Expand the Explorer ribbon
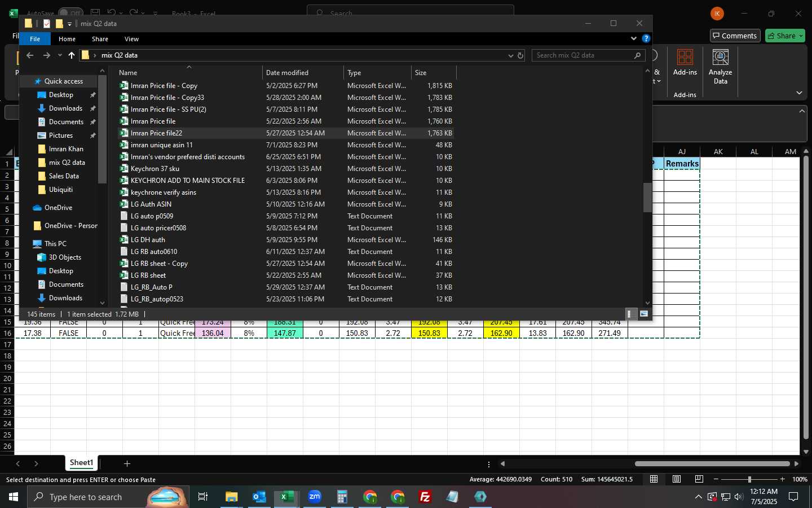The image size is (812, 508). (x=634, y=38)
